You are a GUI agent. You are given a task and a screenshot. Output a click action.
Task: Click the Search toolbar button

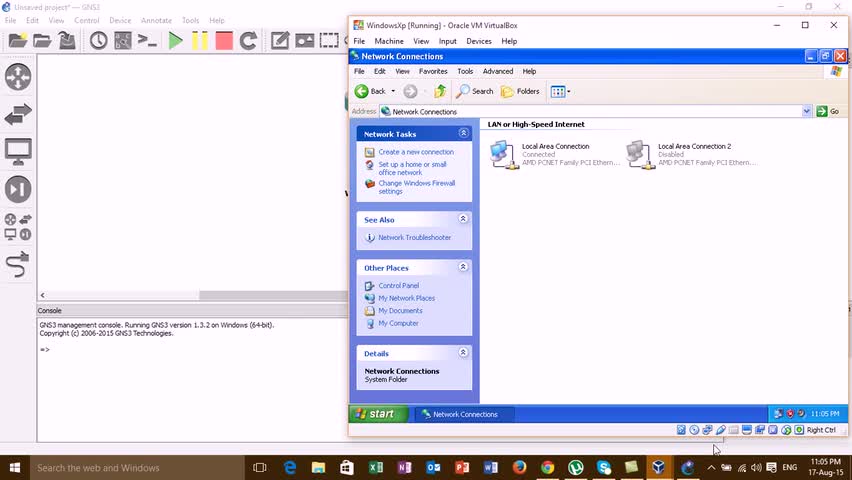click(475, 91)
